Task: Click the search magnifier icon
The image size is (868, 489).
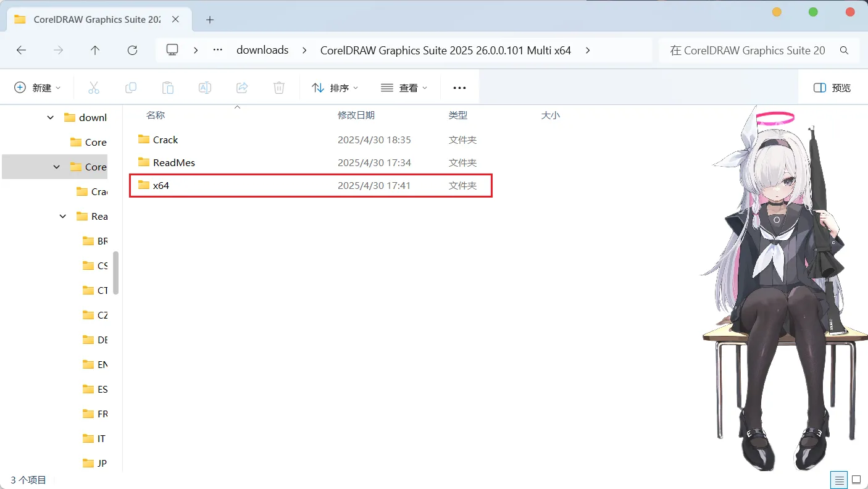Action: coord(845,51)
